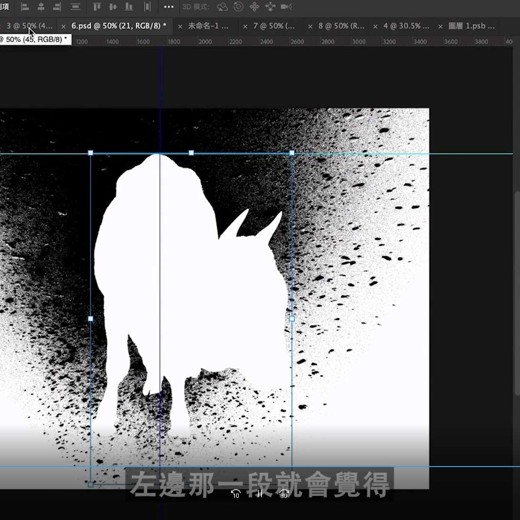Switch to the '3 @ 50%' document tab
Image resolution: width=520 pixels, height=520 pixels.
click(29, 26)
